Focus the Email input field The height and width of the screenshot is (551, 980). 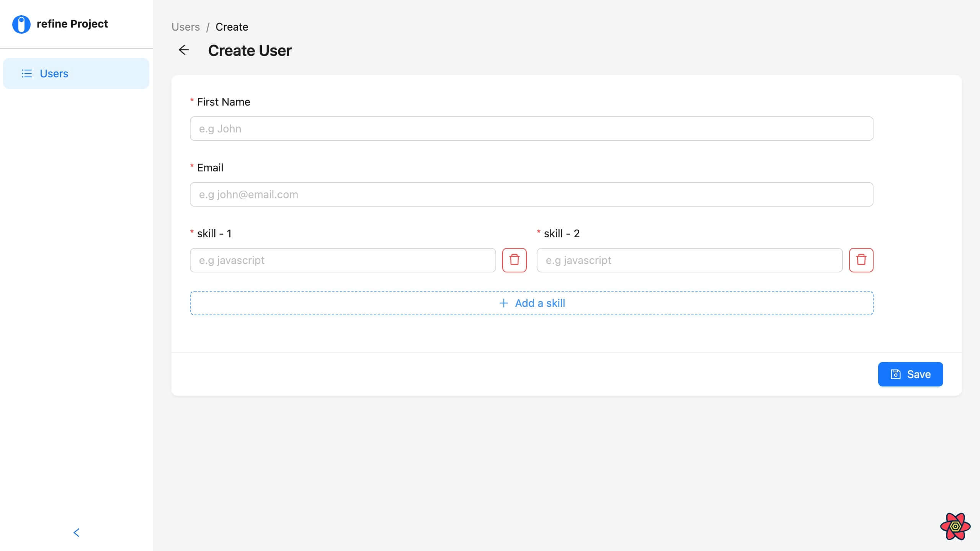[x=531, y=194]
